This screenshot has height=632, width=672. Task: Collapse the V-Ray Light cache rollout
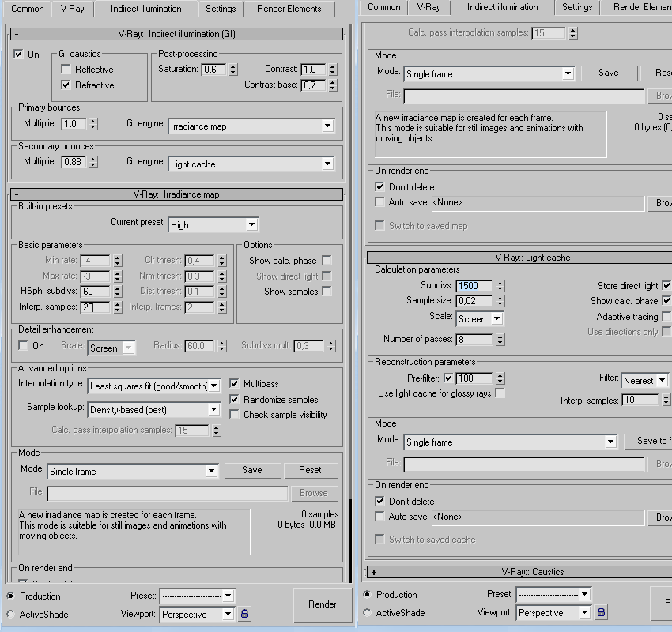(373, 258)
